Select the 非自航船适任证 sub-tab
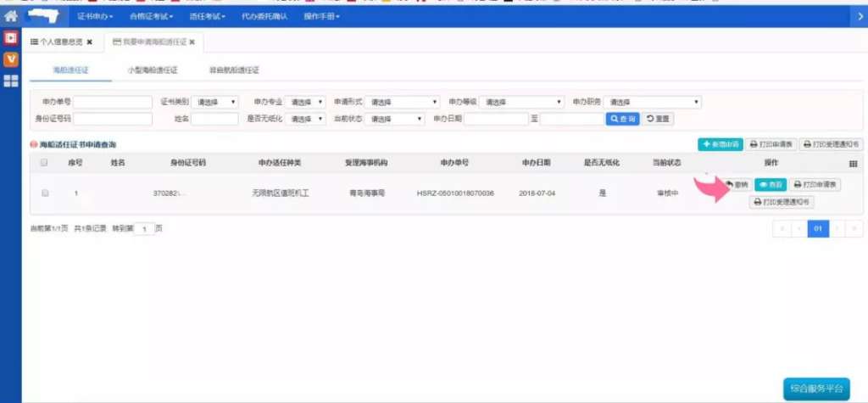 pyautogui.click(x=234, y=70)
